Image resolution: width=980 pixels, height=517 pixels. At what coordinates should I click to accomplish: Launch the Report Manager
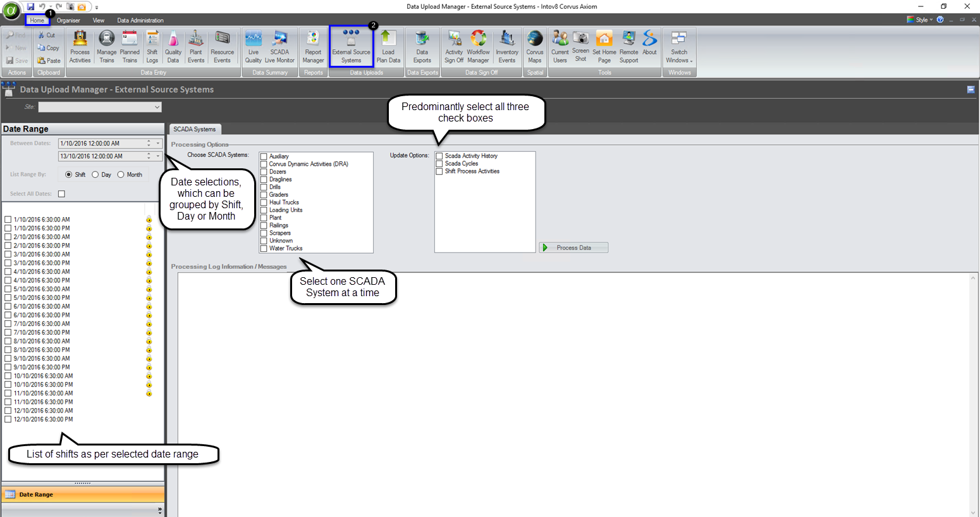(x=313, y=44)
